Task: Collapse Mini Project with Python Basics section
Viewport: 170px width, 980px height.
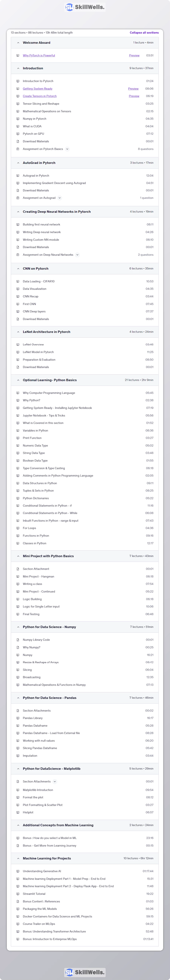Action: coord(18,556)
